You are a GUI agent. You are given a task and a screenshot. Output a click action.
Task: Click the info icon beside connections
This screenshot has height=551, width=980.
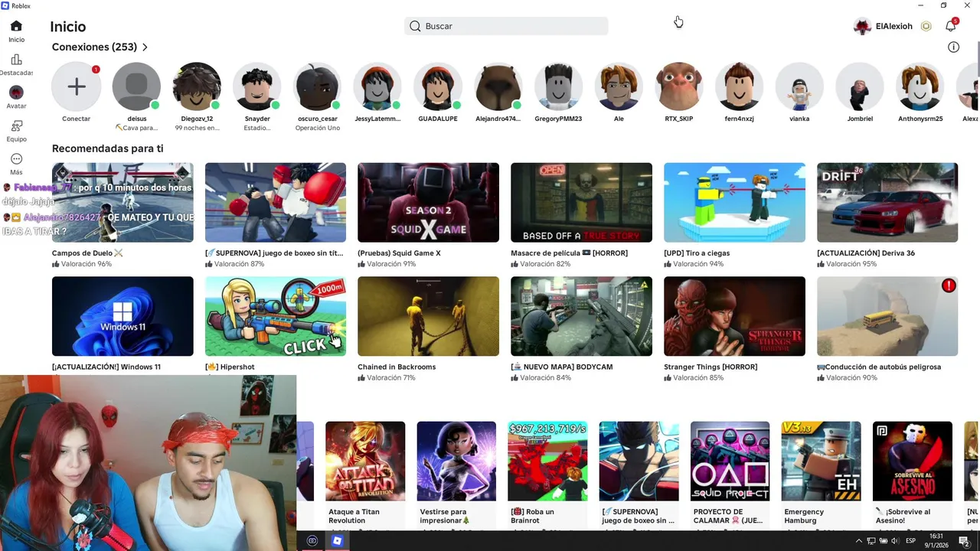[953, 47]
